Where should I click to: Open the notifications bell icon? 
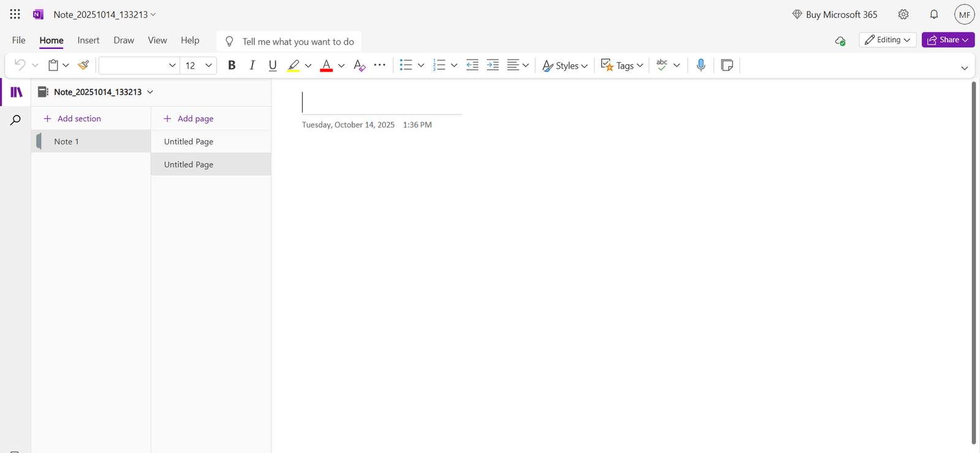coord(933,15)
